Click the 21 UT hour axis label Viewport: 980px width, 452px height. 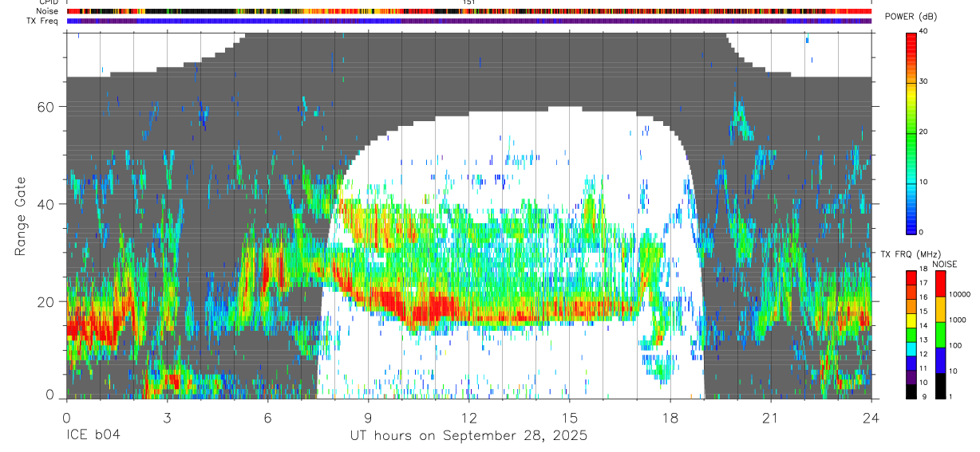(x=770, y=417)
